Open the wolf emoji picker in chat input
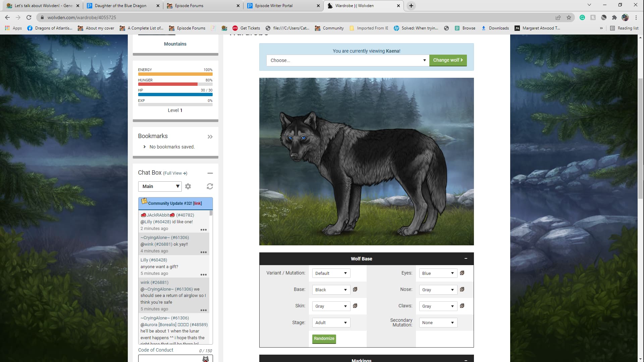This screenshot has height=362, width=644. coord(206,359)
